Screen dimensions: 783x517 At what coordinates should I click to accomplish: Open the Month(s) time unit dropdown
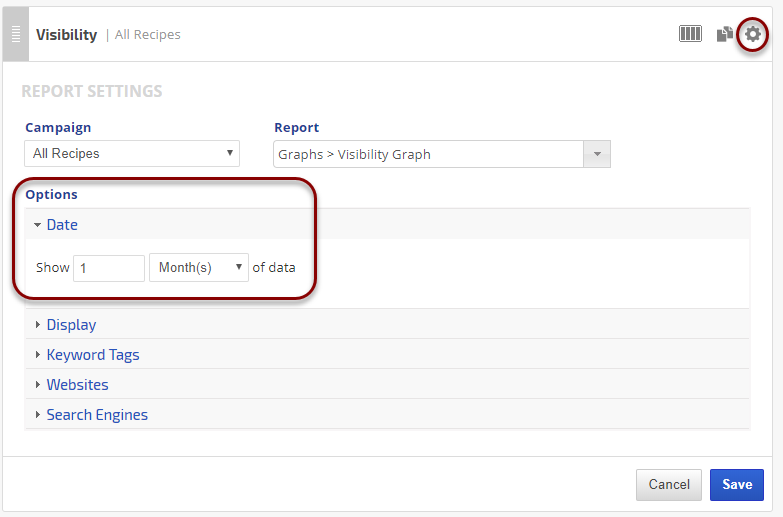point(199,268)
